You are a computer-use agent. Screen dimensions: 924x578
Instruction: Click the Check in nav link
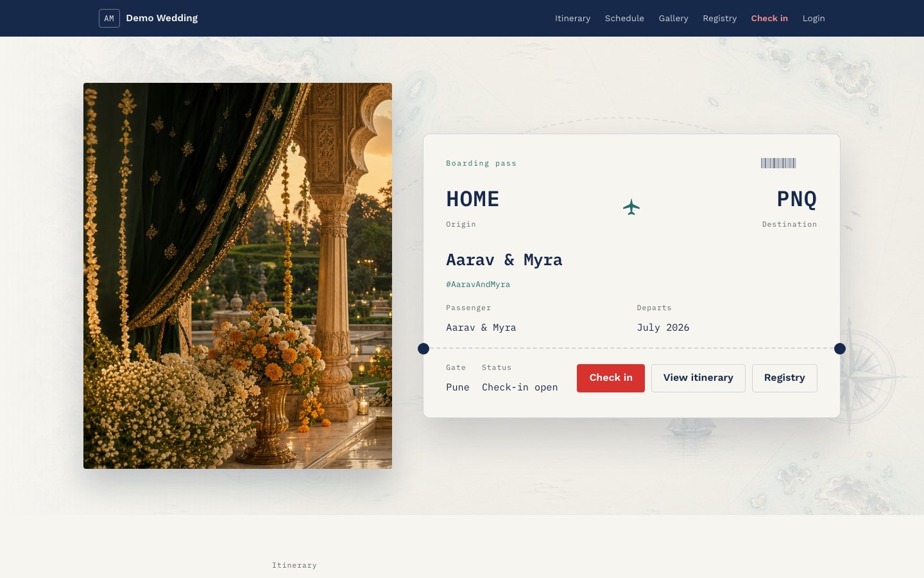pos(769,18)
